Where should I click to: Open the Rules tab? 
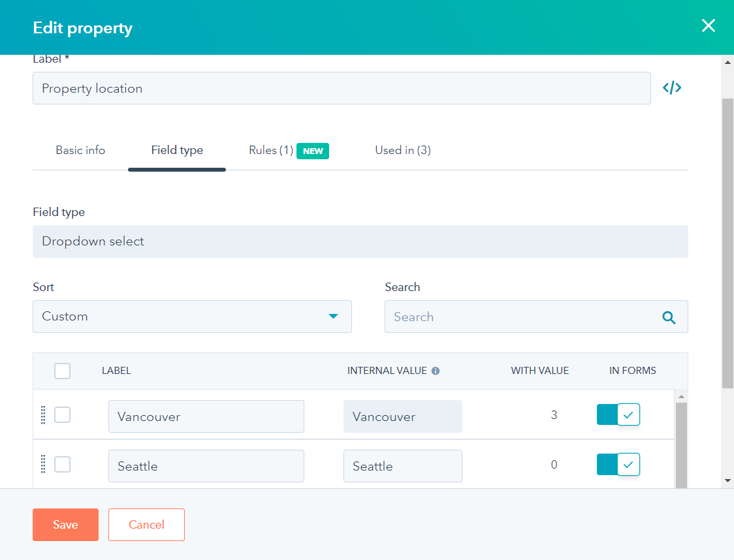(x=270, y=150)
